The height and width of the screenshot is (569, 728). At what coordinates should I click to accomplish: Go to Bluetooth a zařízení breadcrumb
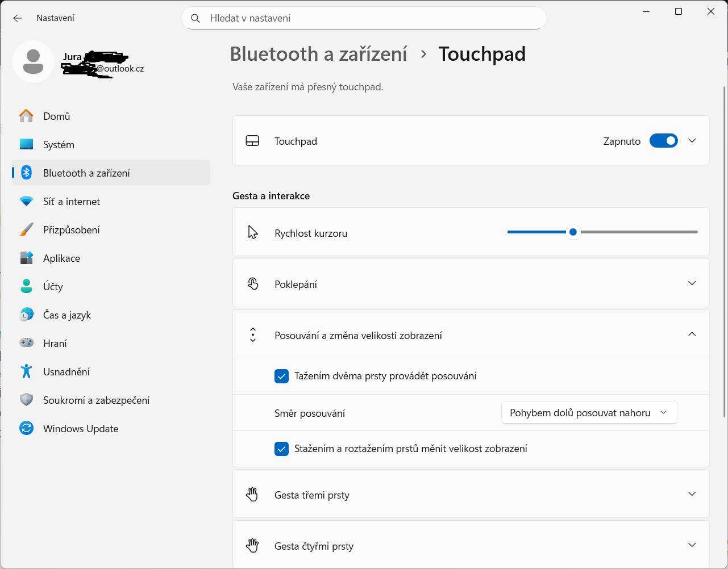click(318, 54)
